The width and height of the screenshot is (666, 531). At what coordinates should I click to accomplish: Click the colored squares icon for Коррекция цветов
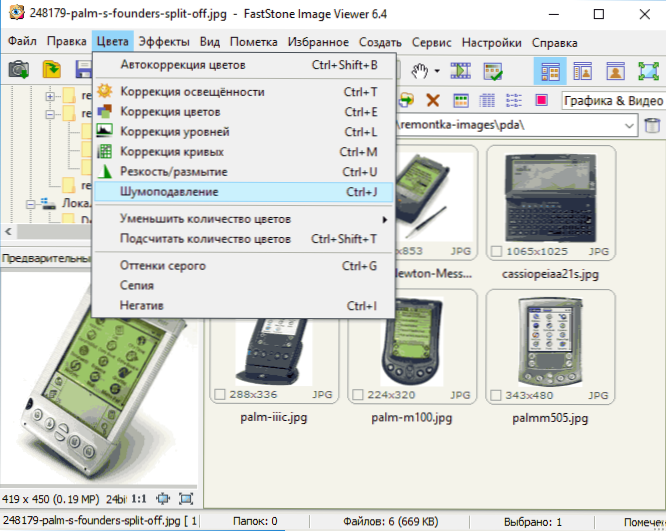(x=104, y=111)
